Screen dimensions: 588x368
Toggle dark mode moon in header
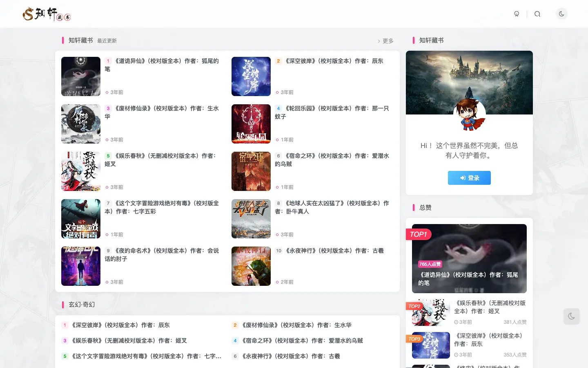tap(561, 14)
